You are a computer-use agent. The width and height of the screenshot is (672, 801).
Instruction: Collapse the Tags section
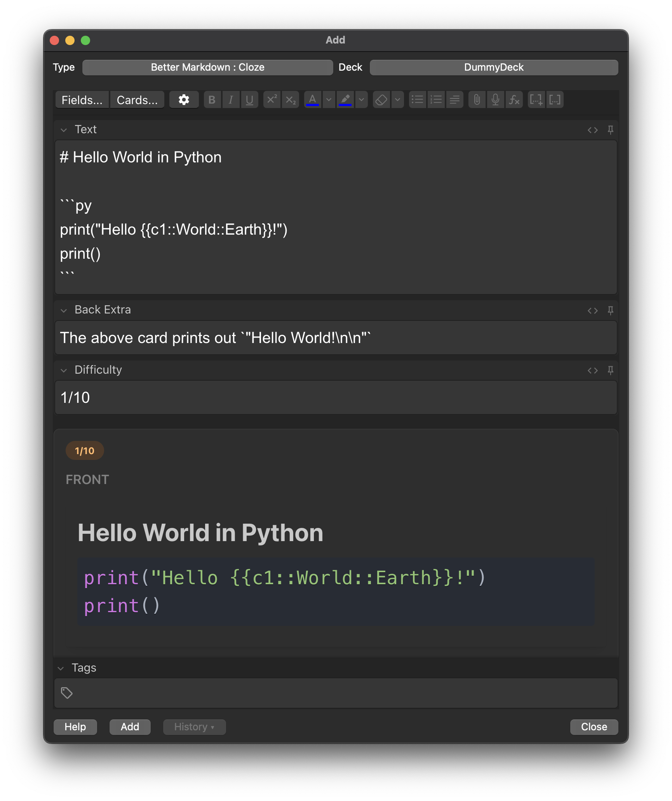[61, 668]
